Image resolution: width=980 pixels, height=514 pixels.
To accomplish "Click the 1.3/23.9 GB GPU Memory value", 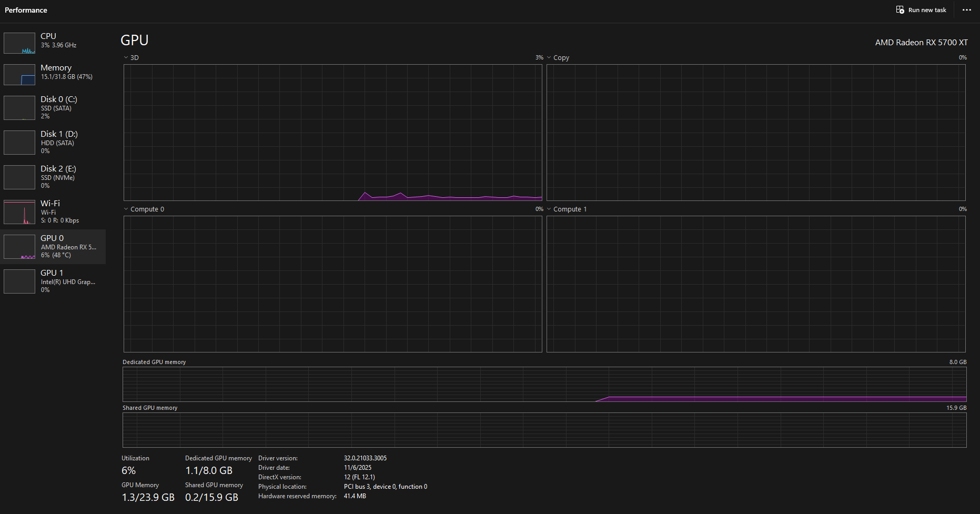I will pos(148,497).
